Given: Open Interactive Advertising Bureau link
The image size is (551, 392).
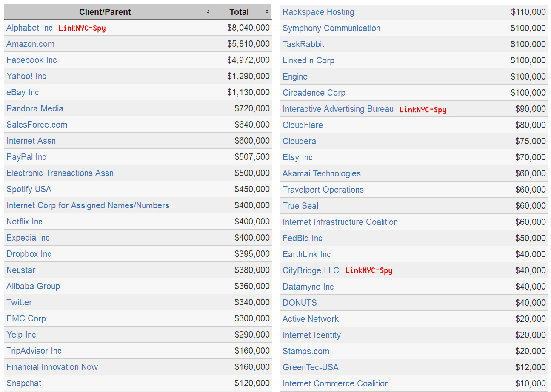Looking at the screenshot, I should 338,109.
